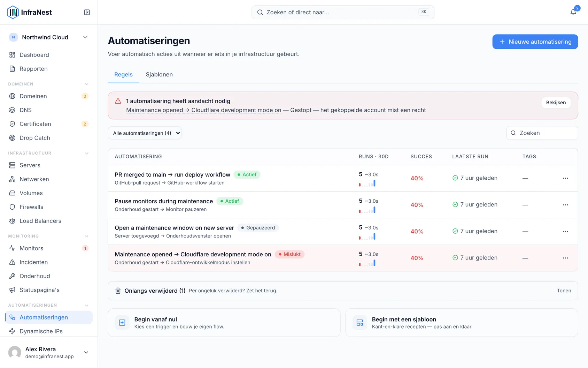Open the more menu for Maintenance opened Cloudflare row
The height and width of the screenshot is (368, 588).
point(565,258)
